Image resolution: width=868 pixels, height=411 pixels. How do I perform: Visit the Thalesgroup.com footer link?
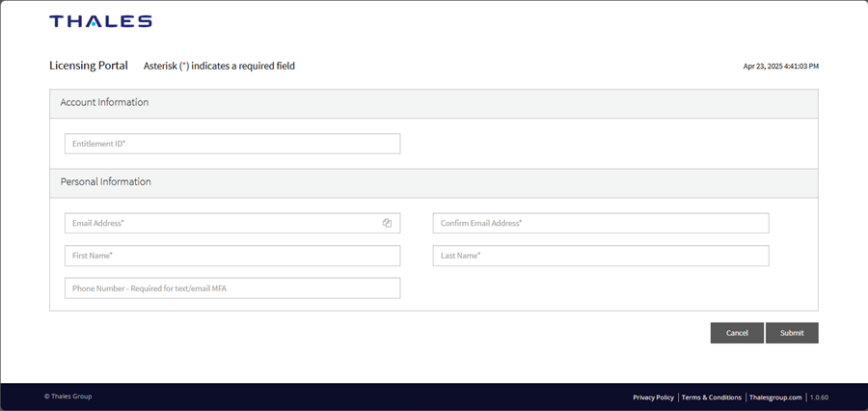[x=775, y=397]
